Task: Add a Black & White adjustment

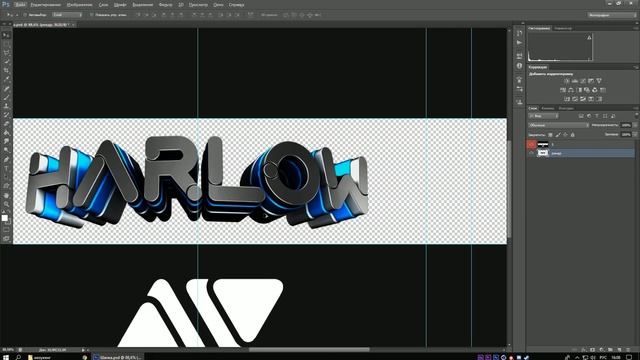Action: coord(579,90)
